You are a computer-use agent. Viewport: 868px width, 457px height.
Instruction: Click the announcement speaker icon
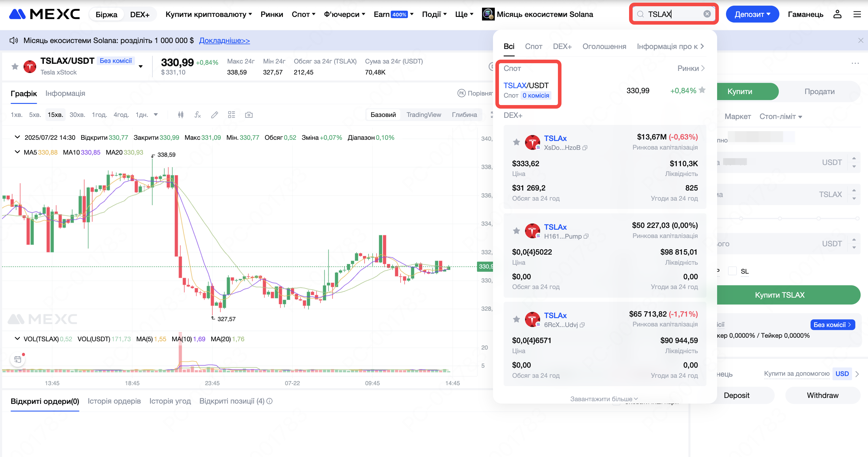click(13, 40)
